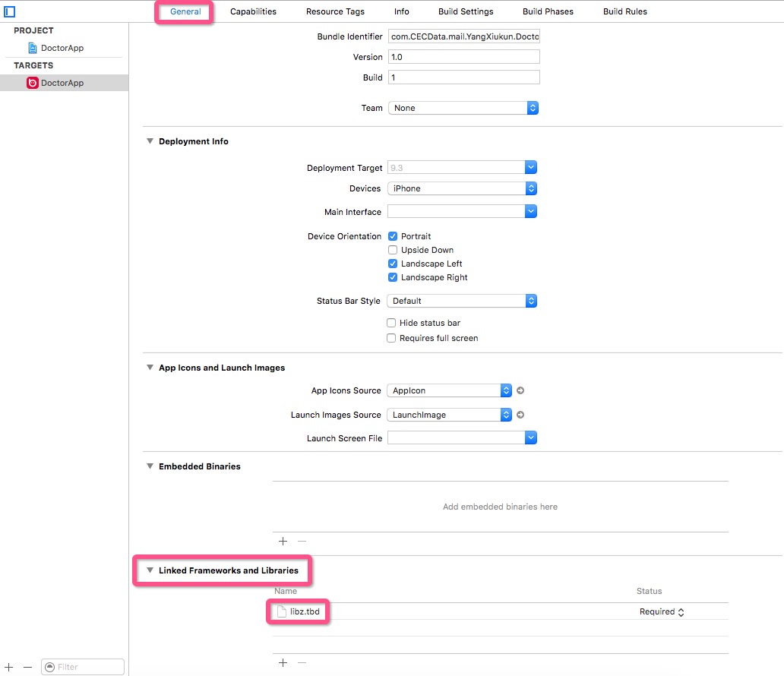Screen dimensions: 784x676
Task: Switch to the Build Phases tab
Action: 548,11
